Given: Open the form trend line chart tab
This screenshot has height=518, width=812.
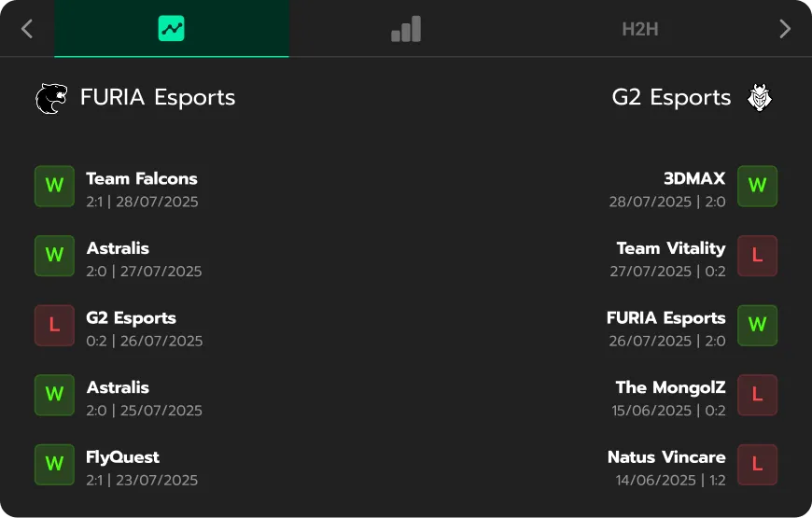Looking at the screenshot, I should tap(172, 29).
